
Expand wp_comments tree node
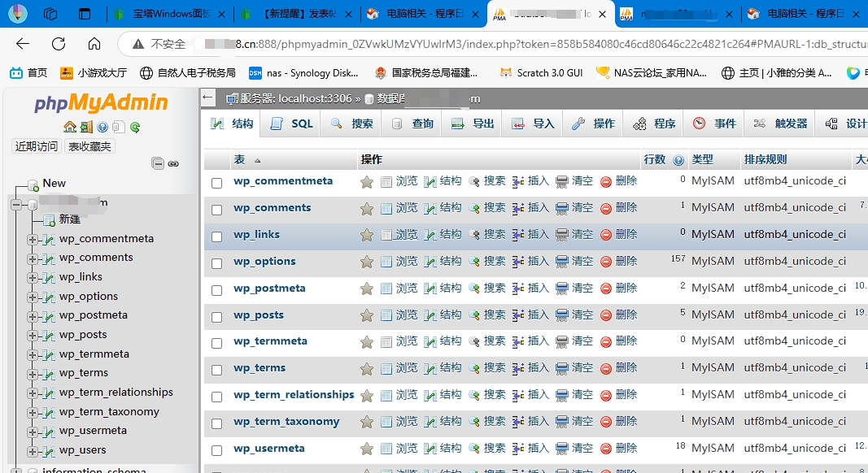tap(32, 258)
